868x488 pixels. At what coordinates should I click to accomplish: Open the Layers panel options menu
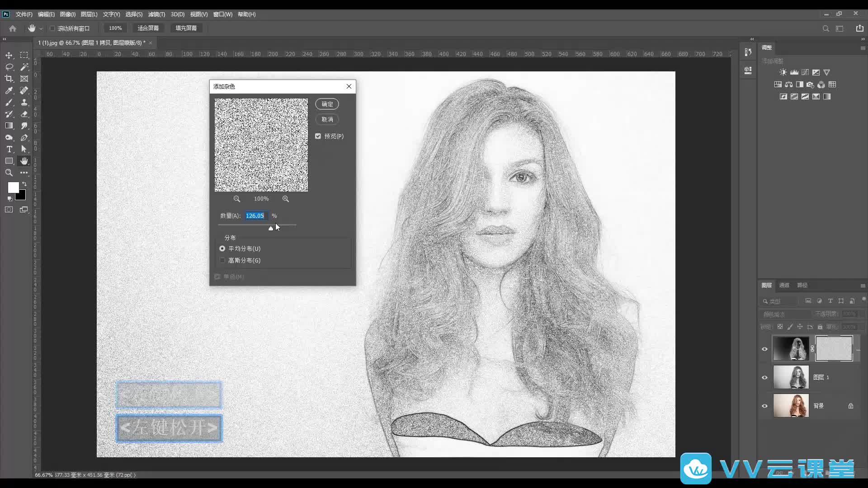pos(863,286)
